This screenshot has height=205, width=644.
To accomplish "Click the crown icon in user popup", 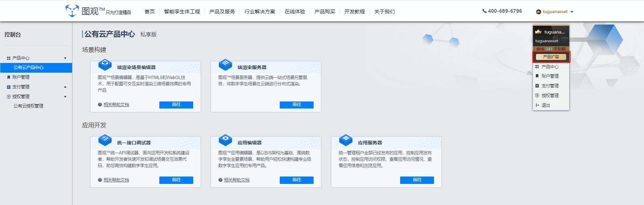I will point(538,32).
